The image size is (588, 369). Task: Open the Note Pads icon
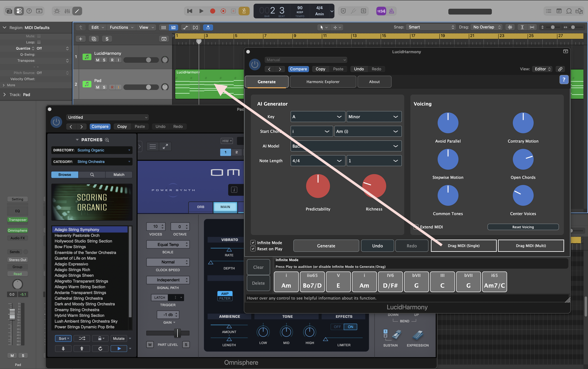[x=559, y=11]
